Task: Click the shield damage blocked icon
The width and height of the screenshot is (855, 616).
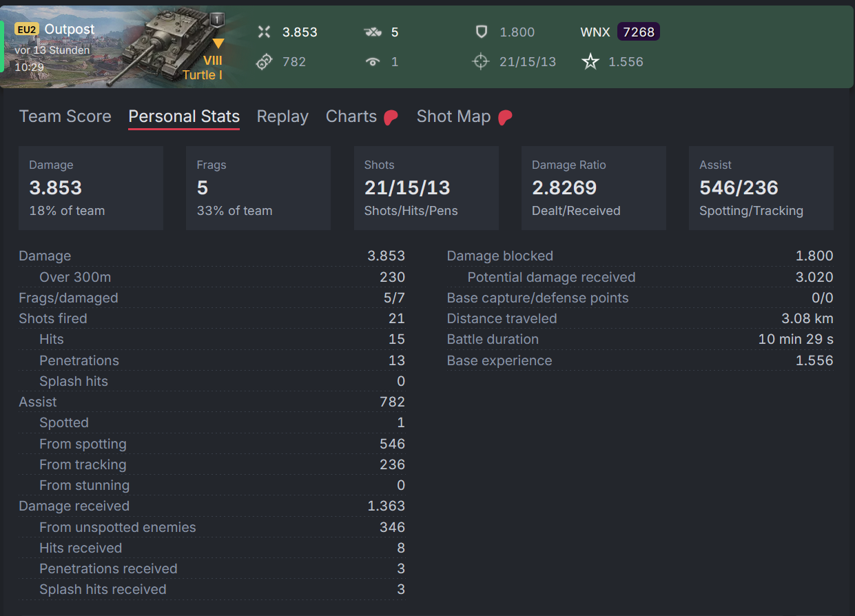Action: pyautogui.click(x=482, y=32)
